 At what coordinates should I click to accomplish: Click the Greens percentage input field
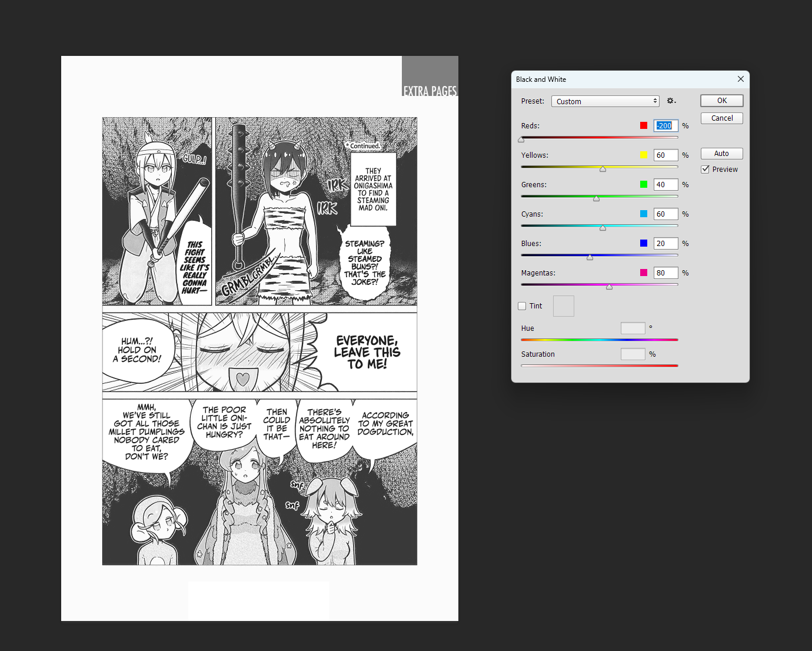666,185
